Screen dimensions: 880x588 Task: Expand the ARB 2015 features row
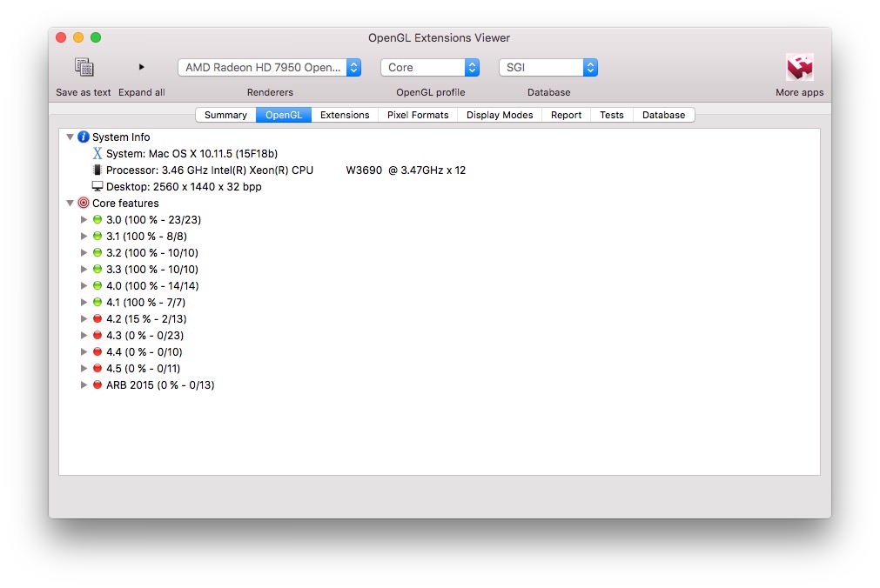[84, 384]
